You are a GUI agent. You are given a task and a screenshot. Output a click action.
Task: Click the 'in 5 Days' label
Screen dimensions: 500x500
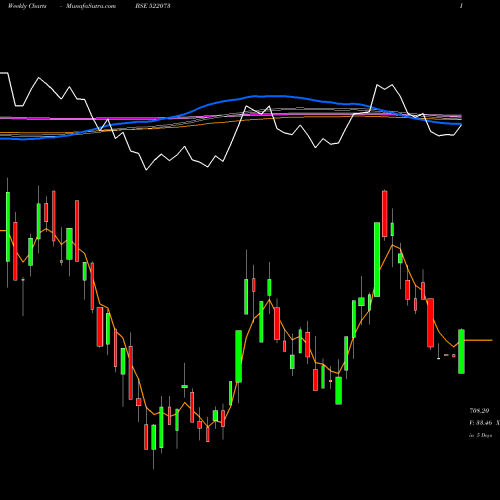click(x=480, y=435)
